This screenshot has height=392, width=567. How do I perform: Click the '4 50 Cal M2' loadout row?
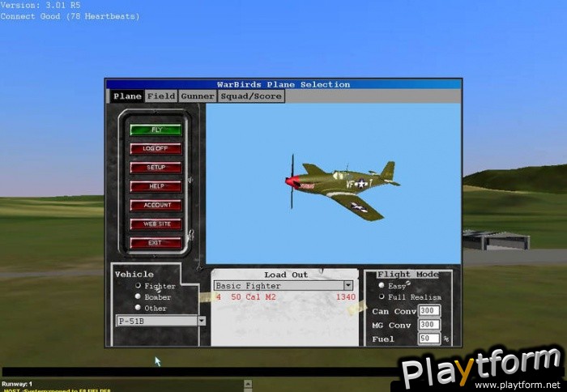(x=285, y=297)
